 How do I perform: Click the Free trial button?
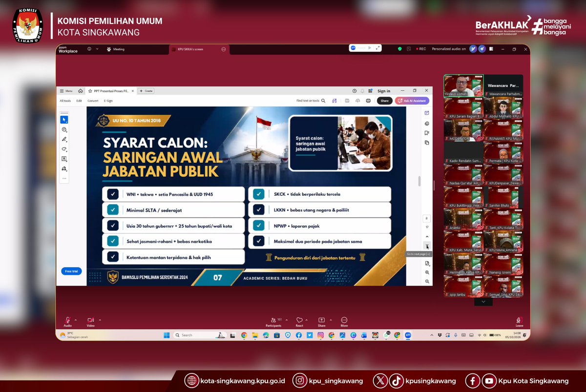71,271
